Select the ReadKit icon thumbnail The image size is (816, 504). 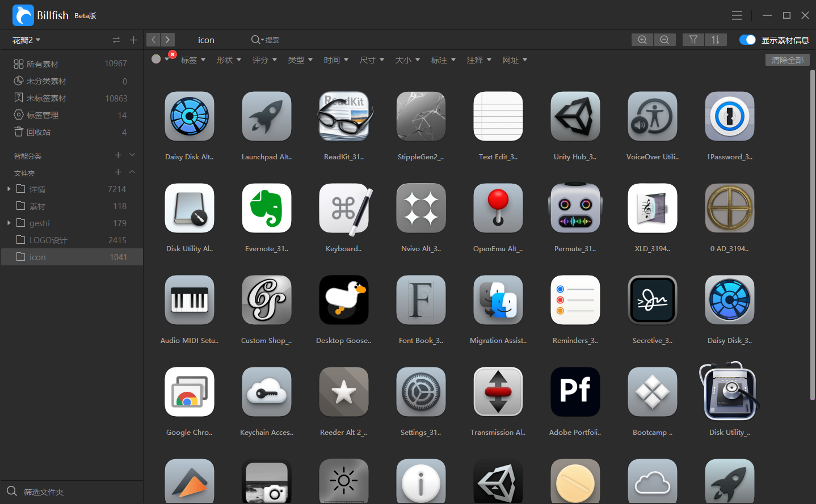click(x=345, y=116)
